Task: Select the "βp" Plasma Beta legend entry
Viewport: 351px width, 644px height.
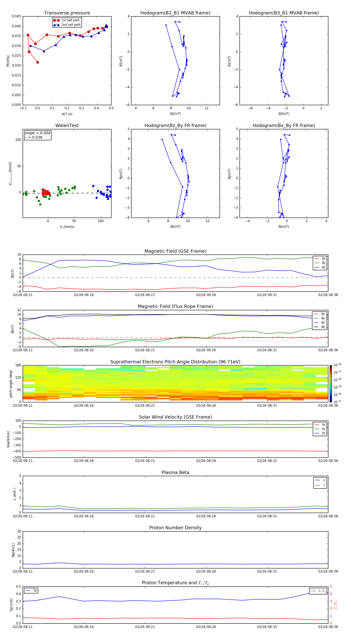Action: click(320, 480)
